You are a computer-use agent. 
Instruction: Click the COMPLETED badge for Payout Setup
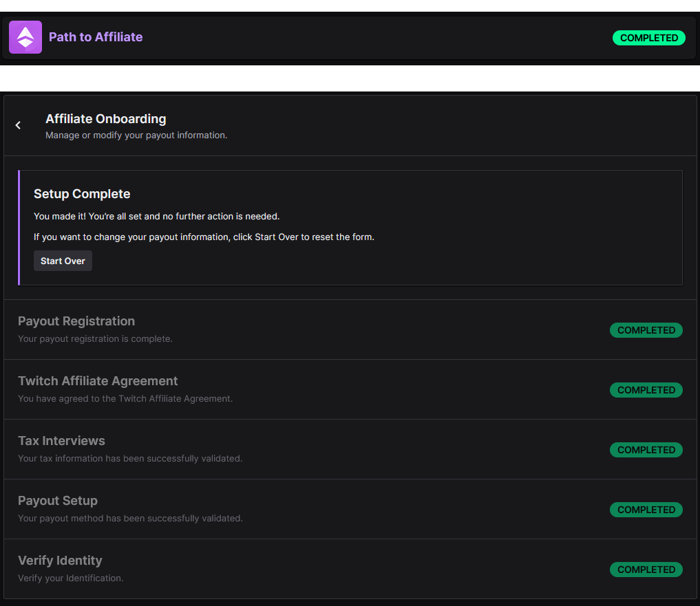[646, 510]
